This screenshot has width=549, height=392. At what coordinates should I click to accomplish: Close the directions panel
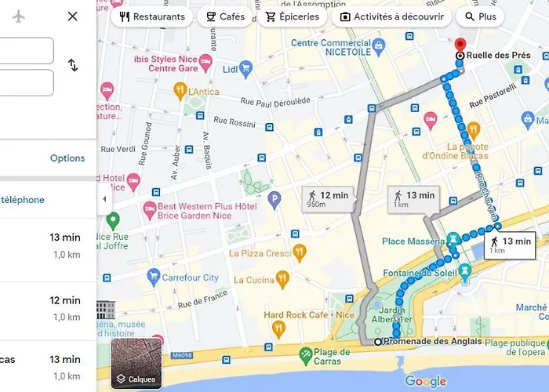pos(72,16)
